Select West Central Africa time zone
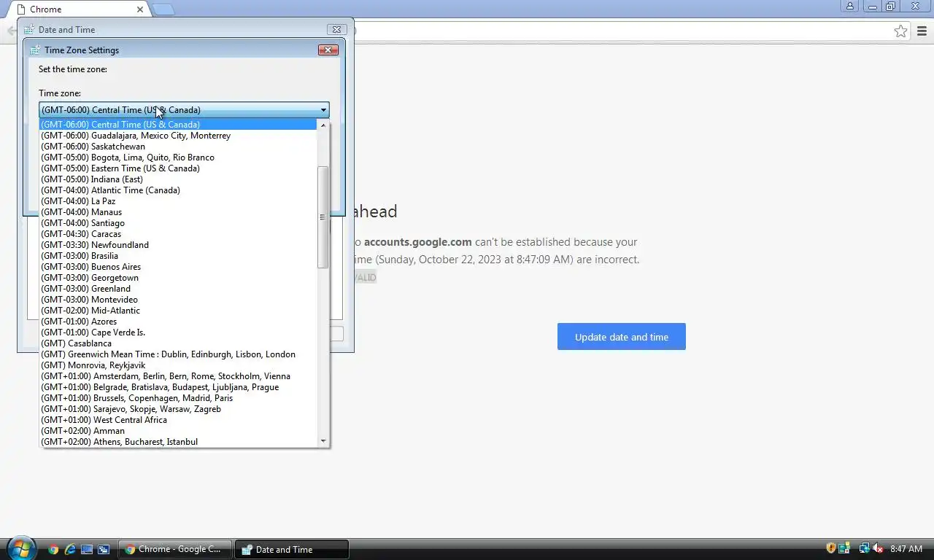Image resolution: width=934 pixels, height=560 pixels. 178,420
